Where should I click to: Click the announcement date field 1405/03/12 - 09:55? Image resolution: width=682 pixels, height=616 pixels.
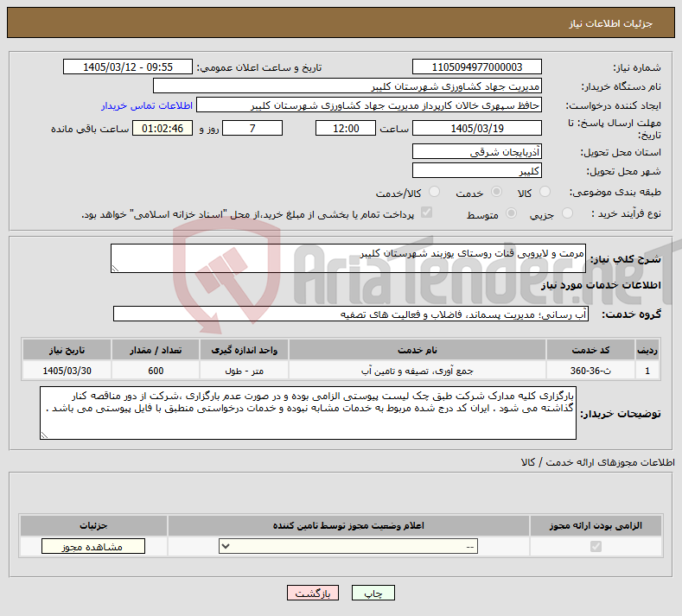pyautogui.click(x=127, y=67)
